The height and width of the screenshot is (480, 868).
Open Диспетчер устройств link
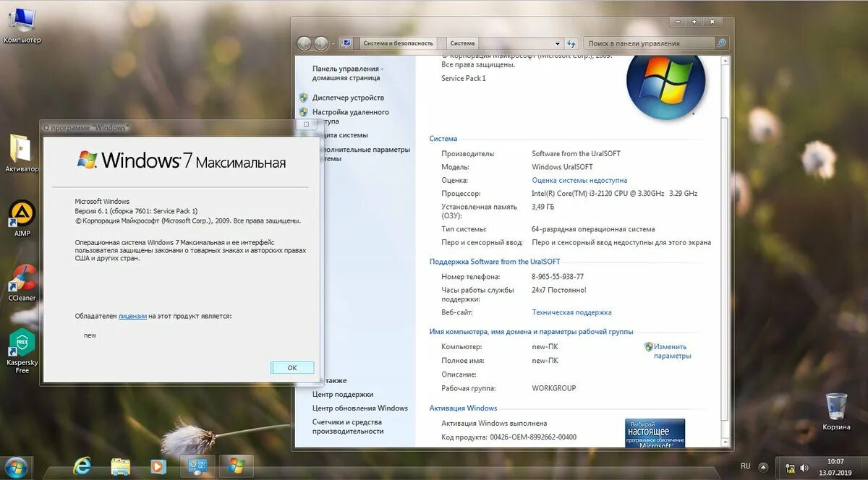(348, 98)
